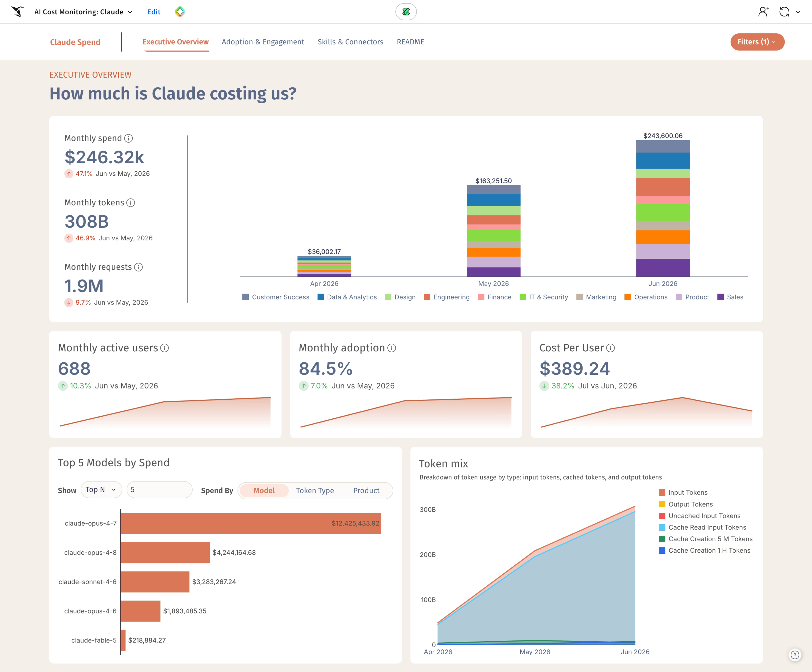Toggle Data & Analytics legend swatch
This screenshot has width=812, height=672.
(x=321, y=297)
